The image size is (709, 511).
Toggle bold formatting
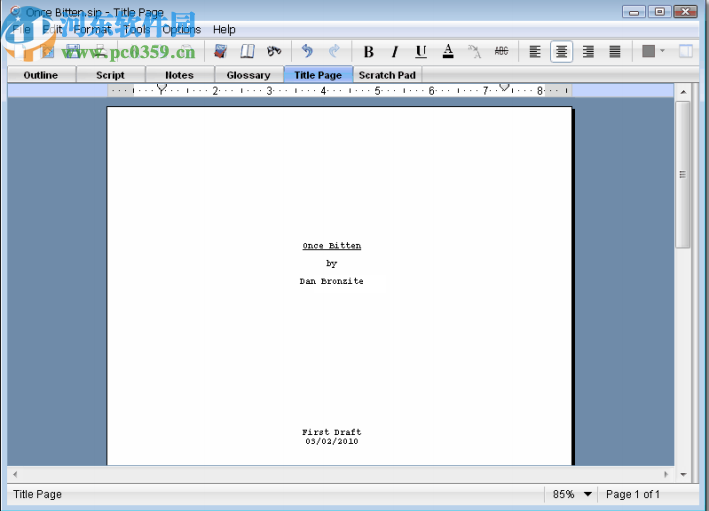(x=369, y=52)
